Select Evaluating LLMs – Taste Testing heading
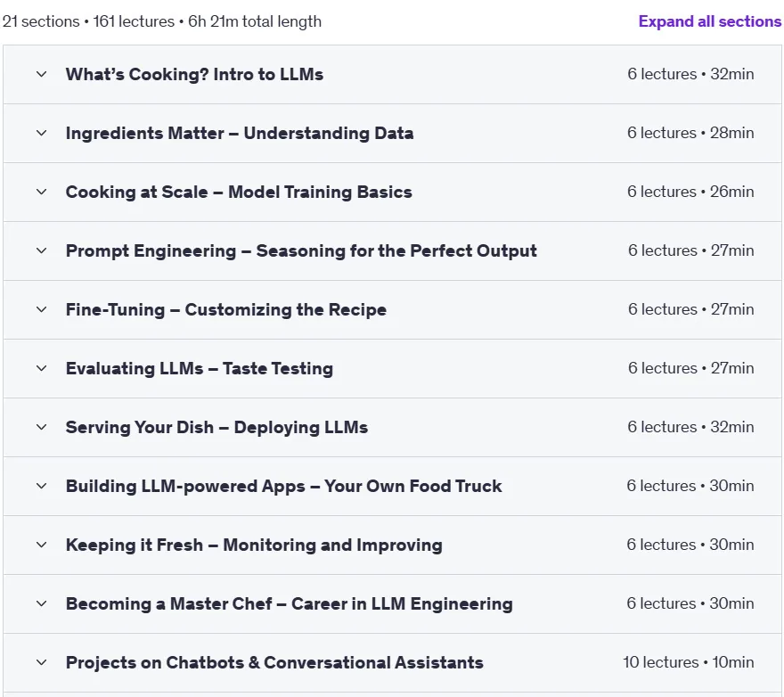This screenshot has height=697, width=784. [199, 369]
